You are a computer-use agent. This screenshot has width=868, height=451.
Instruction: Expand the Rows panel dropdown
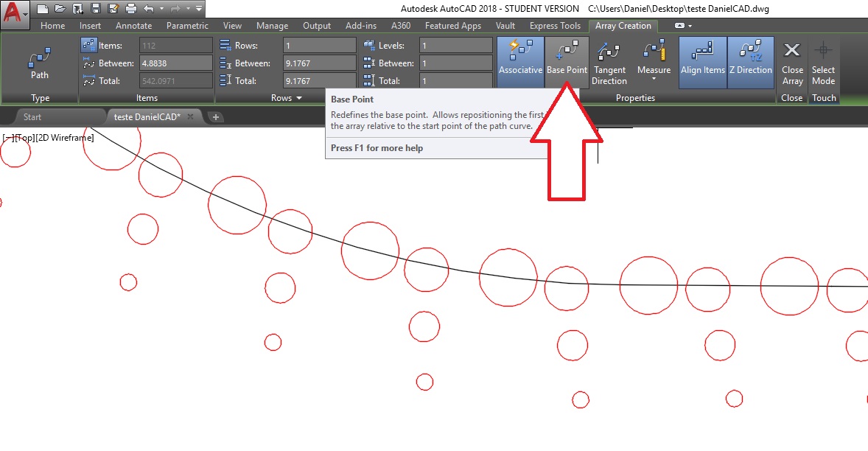tap(298, 97)
